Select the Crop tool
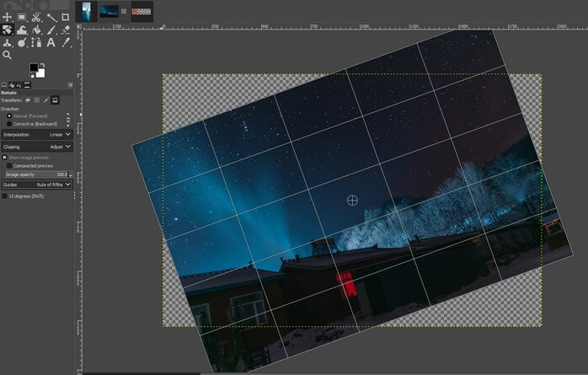The image size is (588, 375). click(x=65, y=17)
